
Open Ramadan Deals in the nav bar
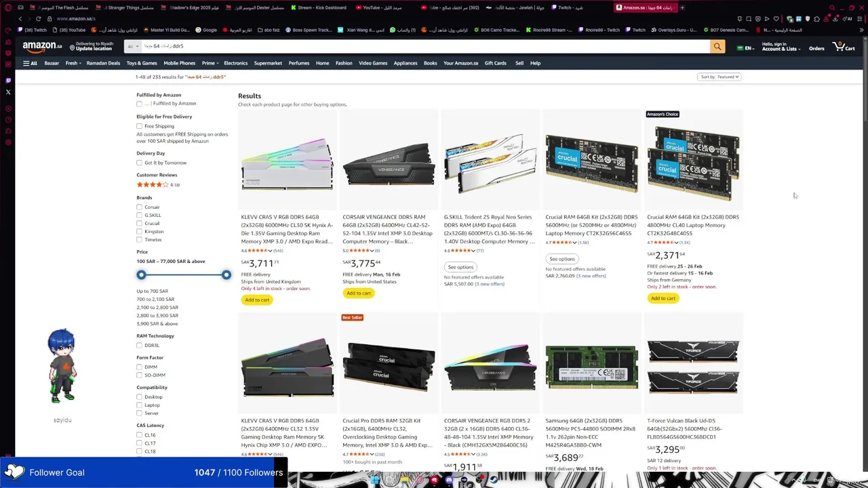[103, 63]
